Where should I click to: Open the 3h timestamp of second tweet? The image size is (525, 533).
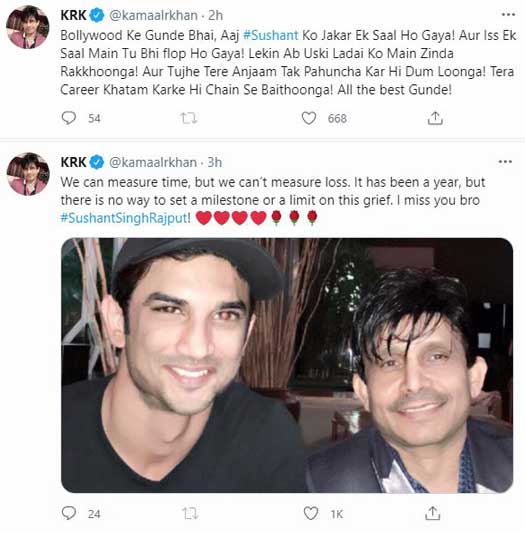pos(215,163)
